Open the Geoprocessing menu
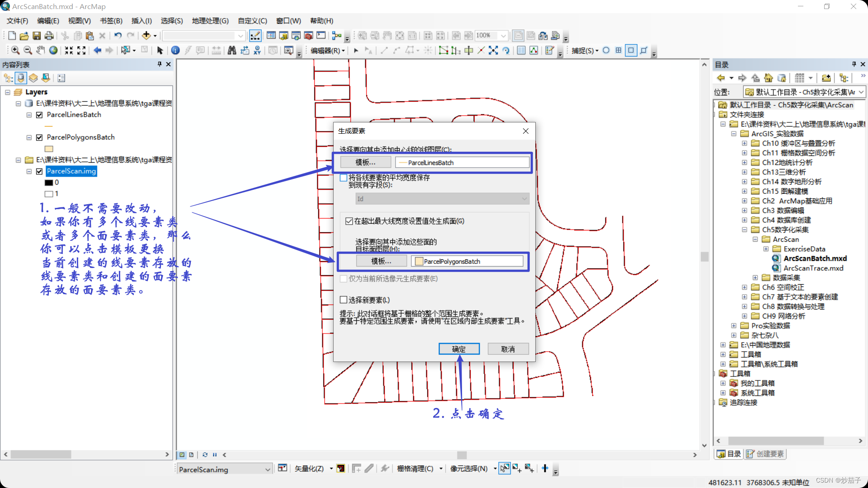The image size is (868, 488). (210, 21)
